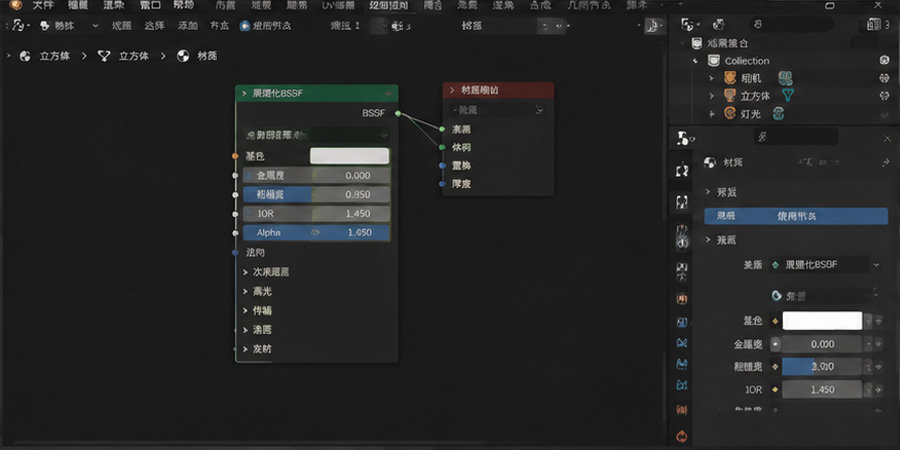Click the outliner search field
Viewport: 900px width, 450px height.
point(793,24)
